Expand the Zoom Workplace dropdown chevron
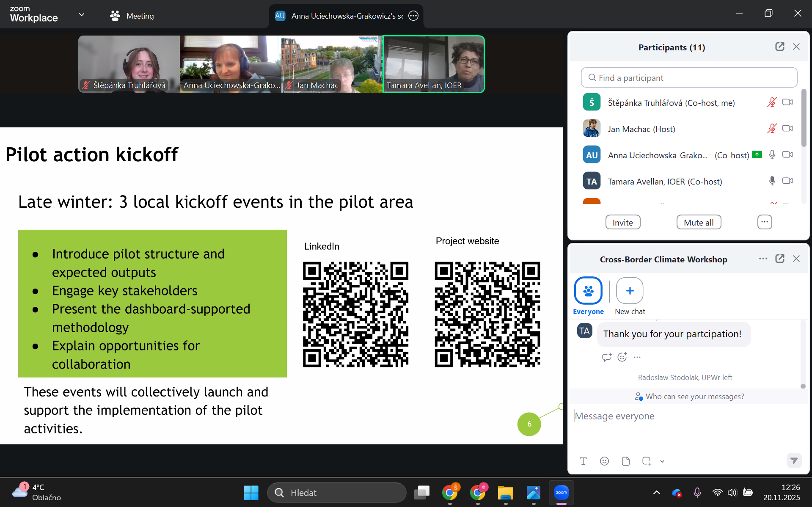The height and width of the screenshot is (507, 812). click(82, 15)
